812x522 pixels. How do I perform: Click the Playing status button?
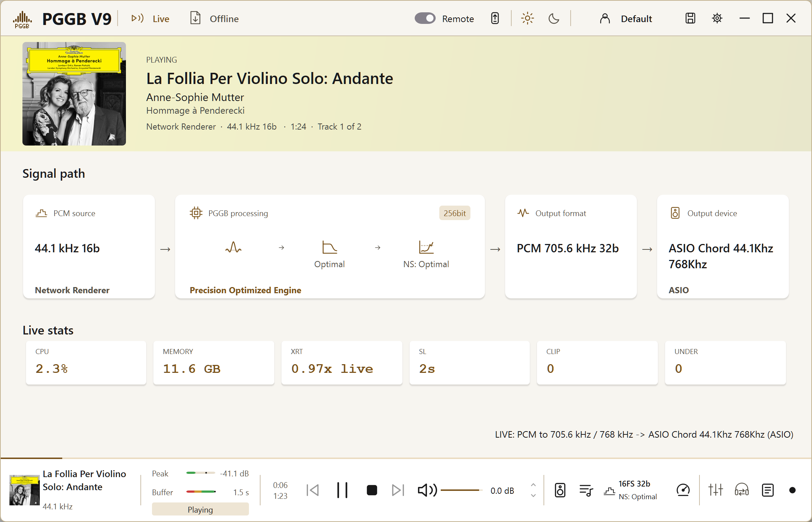point(200,509)
